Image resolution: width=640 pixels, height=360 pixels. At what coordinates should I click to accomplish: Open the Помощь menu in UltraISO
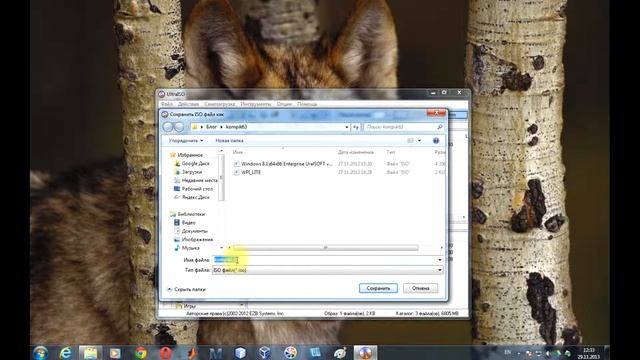[307, 104]
